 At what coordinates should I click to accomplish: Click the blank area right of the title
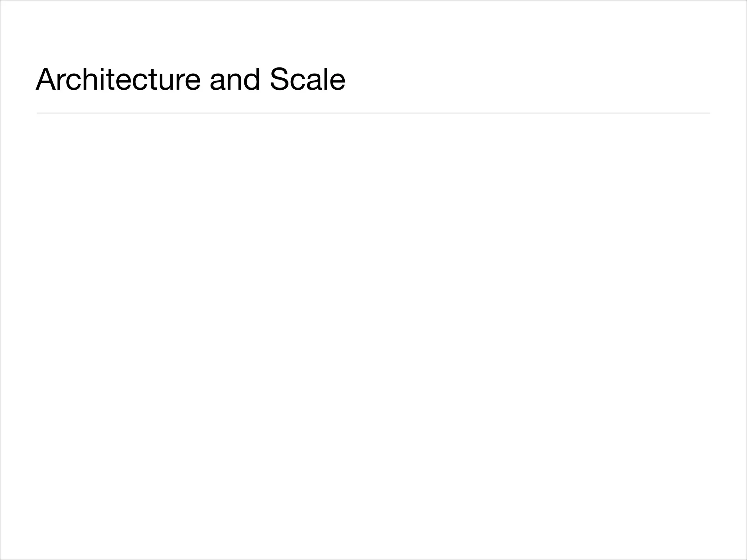(x=529, y=79)
